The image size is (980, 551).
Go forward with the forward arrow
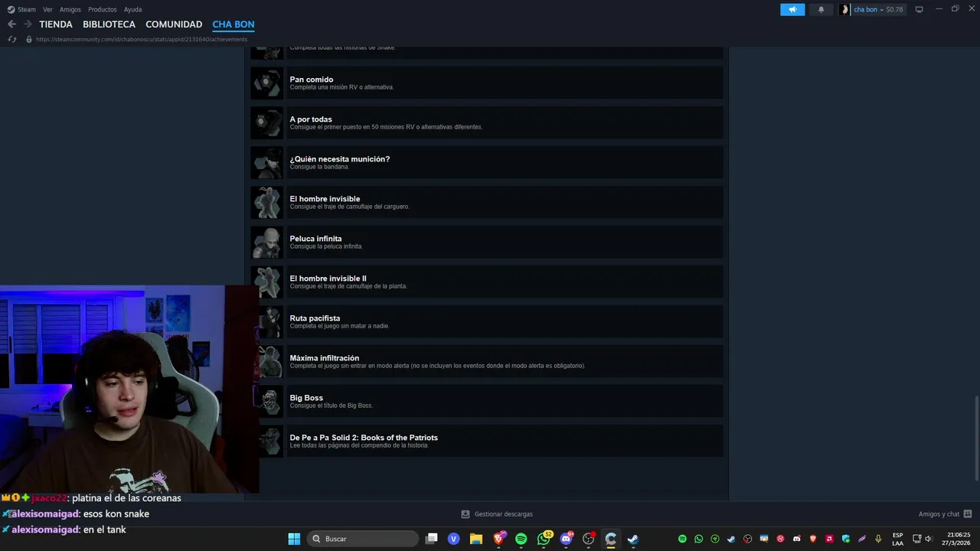[x=28, y=24]
